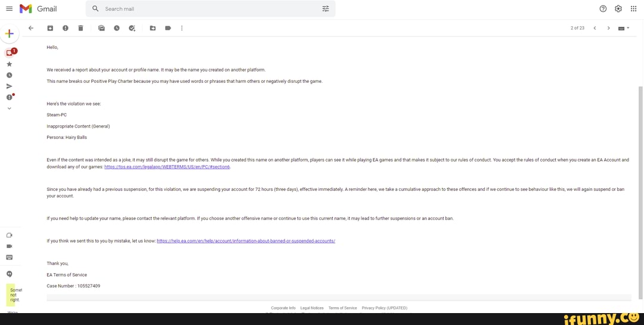Click the 'Steam-PC' line
Viewport: 644px width, 325px height.
click(57, 115)
